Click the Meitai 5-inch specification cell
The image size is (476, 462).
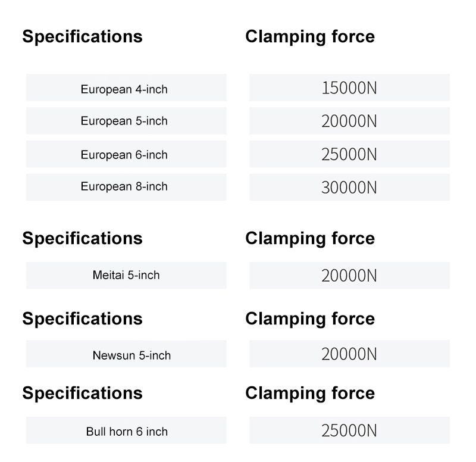pyautogui.click(x=126, y=275)
